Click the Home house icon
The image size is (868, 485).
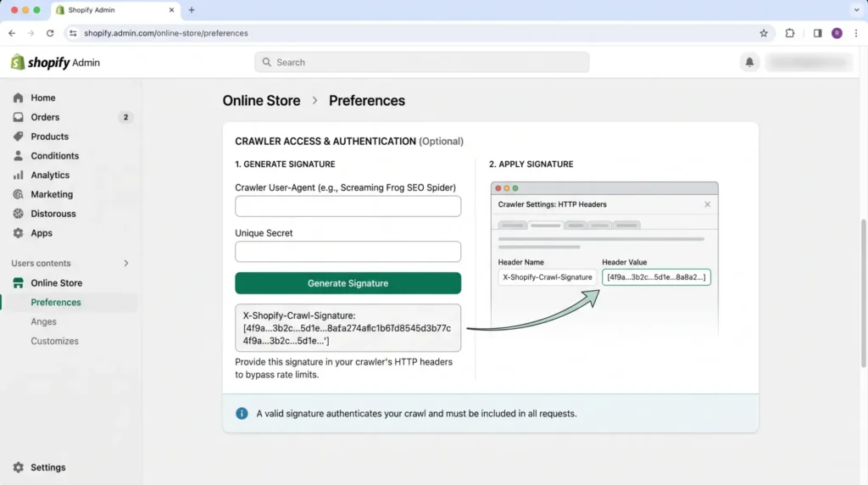click(x=19, y=98)
